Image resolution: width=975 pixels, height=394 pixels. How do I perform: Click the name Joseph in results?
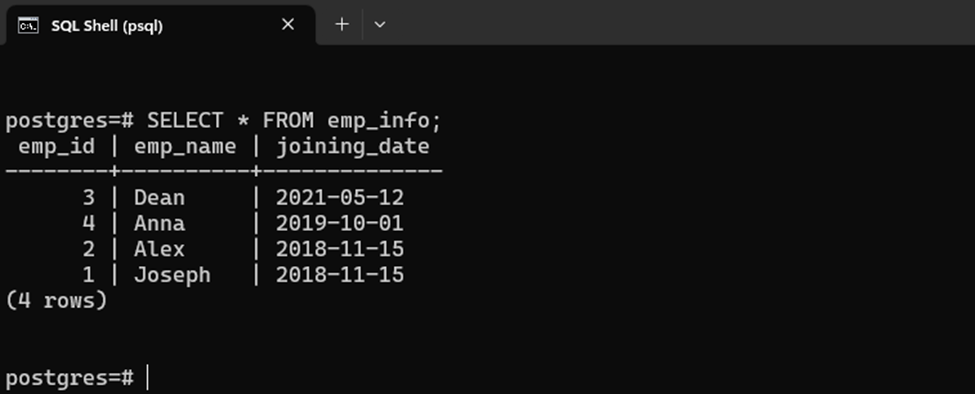(x=172, y=275)
